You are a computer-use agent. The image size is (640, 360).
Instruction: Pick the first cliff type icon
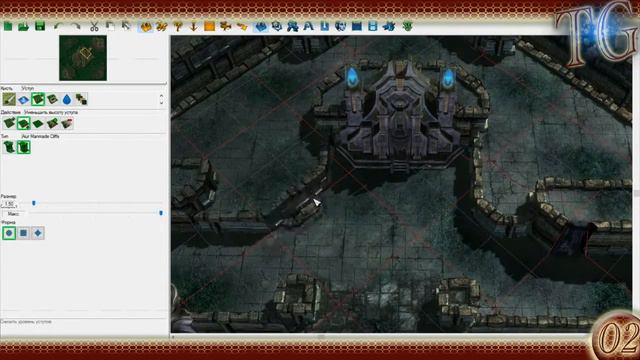9,147
